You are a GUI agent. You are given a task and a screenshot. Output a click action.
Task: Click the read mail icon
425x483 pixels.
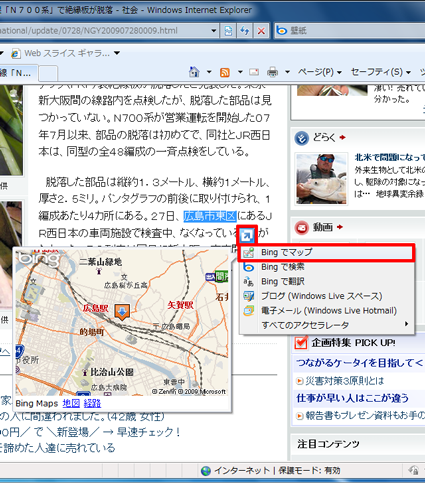(254, 72)
